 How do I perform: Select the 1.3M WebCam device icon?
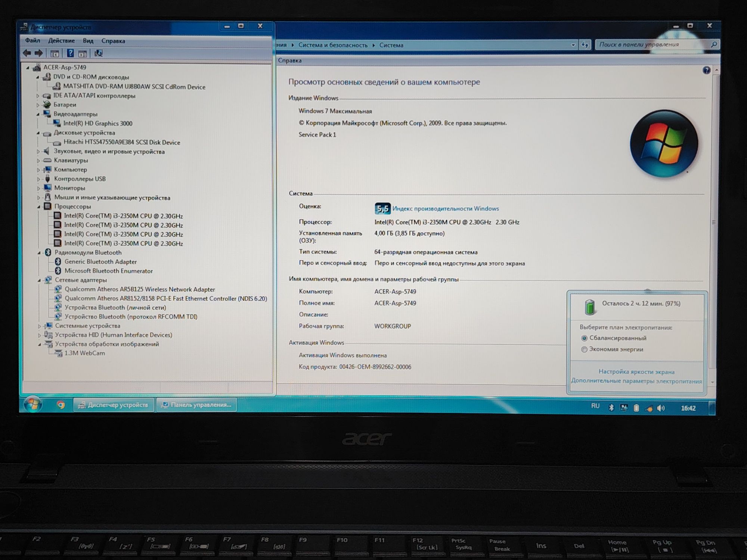pyautogui.click(x=58, y=353)
